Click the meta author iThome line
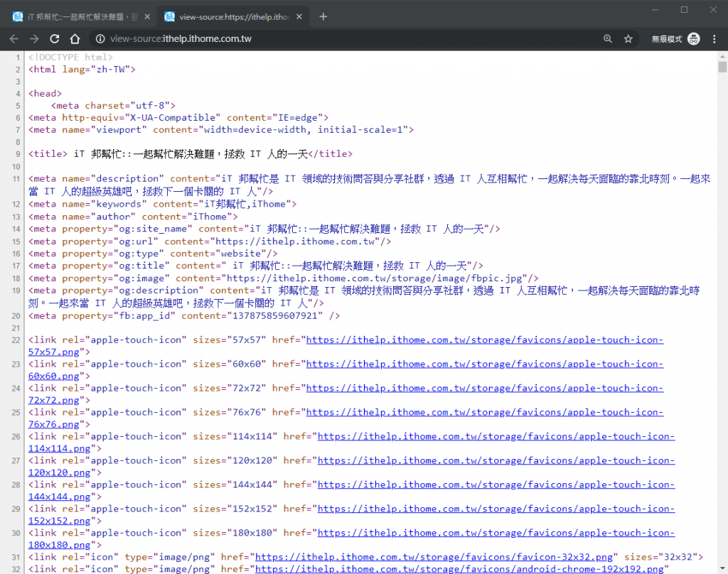The image size is (728, 574). pos(133,217)
